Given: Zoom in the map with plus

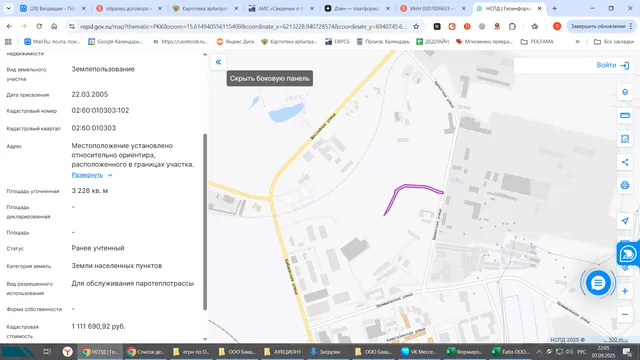Looking at the screenshot, I should tap(624, 291).
